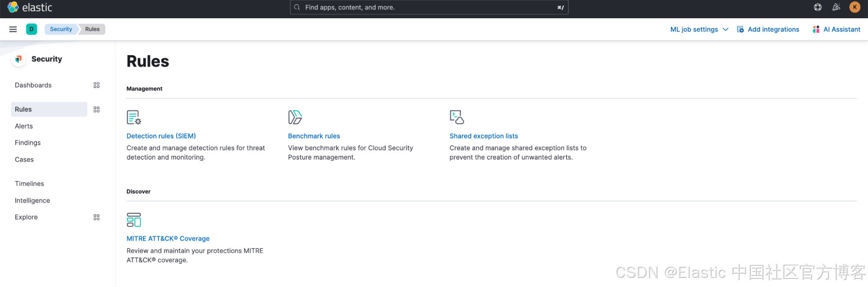Open the newsfeed celebration icon
This screenshot has height=287, width=868.
tap(836, 7)
